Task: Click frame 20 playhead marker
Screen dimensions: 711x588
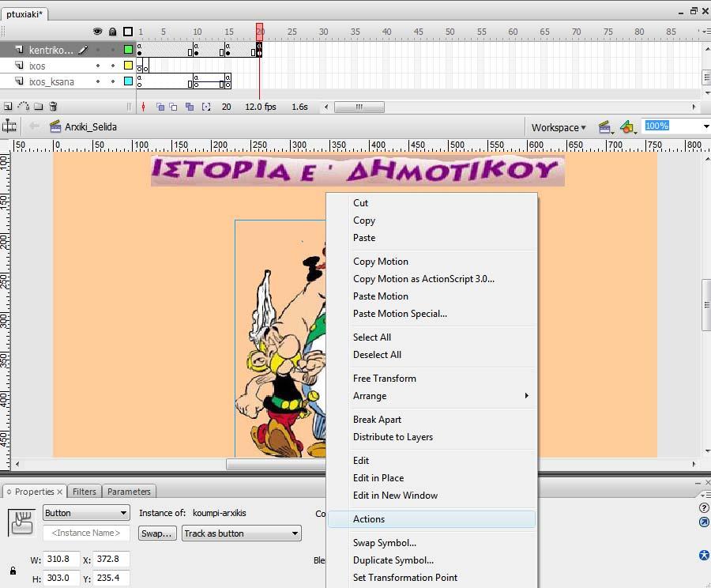Action: point(259,32)
